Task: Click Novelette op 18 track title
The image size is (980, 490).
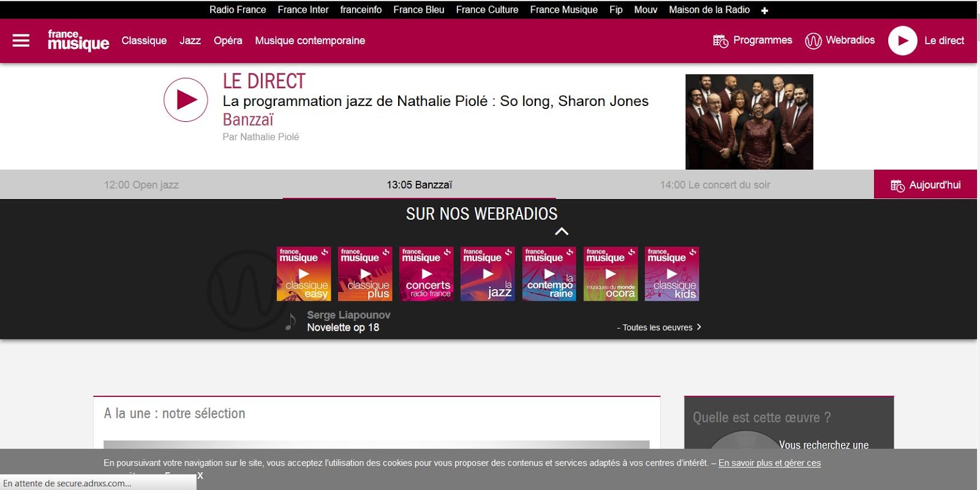Action: click(343, 327)
